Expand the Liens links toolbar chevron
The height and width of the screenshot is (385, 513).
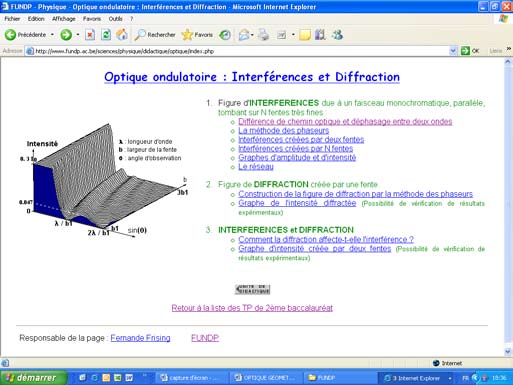(x=509, y=49)
